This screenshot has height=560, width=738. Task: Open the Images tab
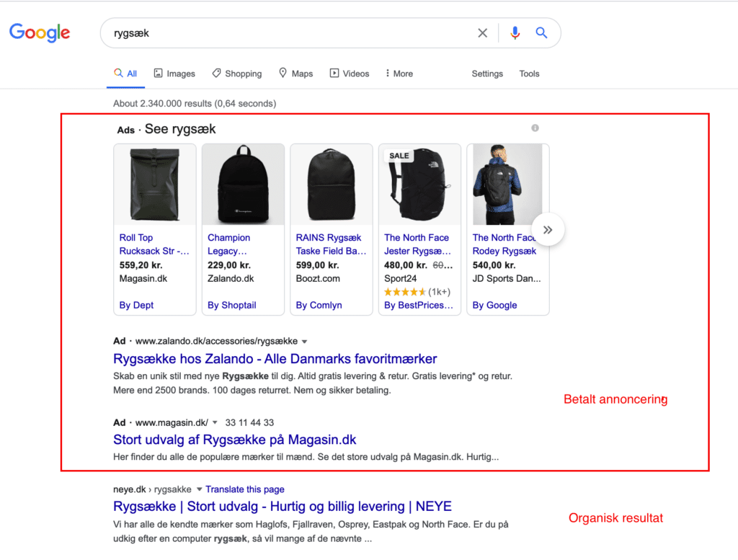[174, 74]
